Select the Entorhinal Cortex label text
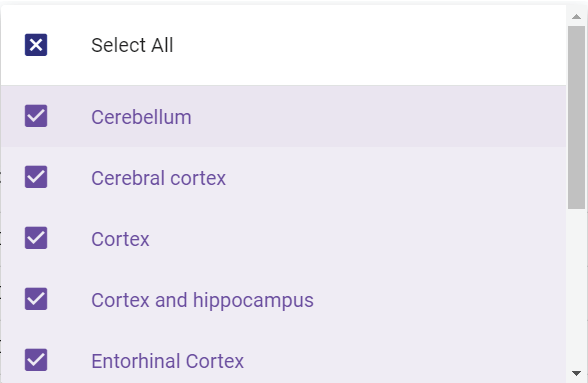This screenshot has width=588, height=383. pyautogui.click(x=168, y=361)
